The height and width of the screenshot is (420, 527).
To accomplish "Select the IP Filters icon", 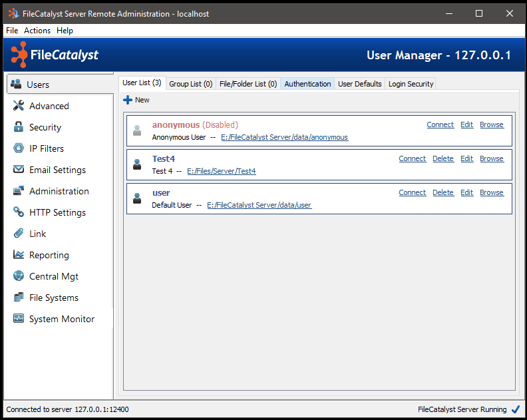I will (x=18, y=148).
